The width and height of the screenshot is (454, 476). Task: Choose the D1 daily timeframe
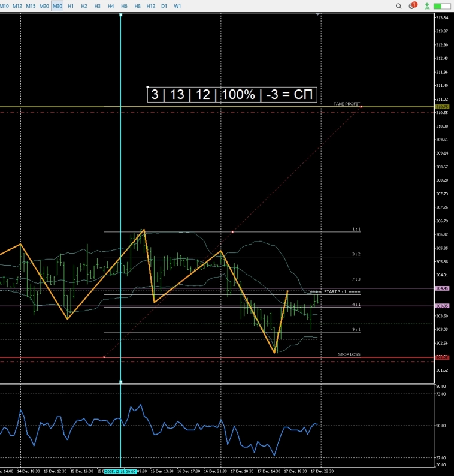coord(164,6)
